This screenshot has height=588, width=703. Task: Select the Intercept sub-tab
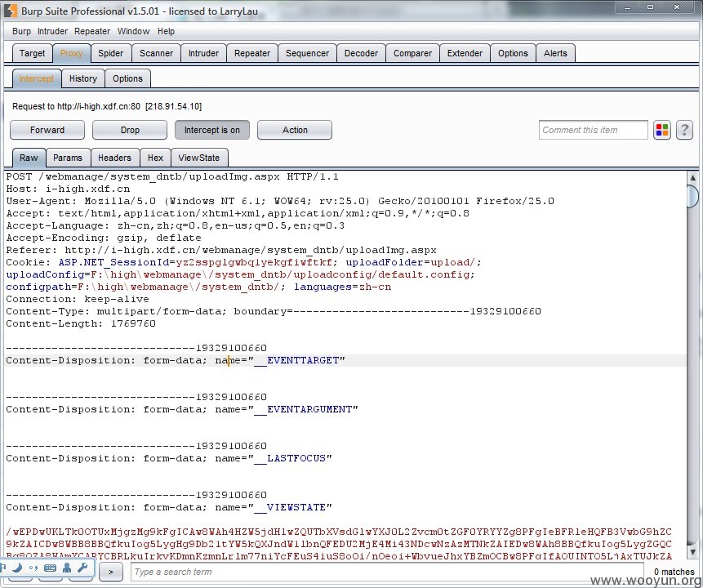click(36, 78)
